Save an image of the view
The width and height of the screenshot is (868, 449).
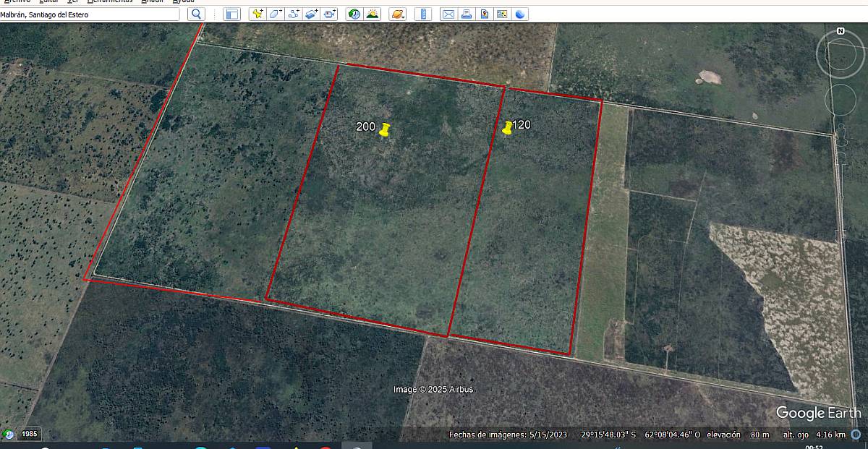click(x=485, y=13)
